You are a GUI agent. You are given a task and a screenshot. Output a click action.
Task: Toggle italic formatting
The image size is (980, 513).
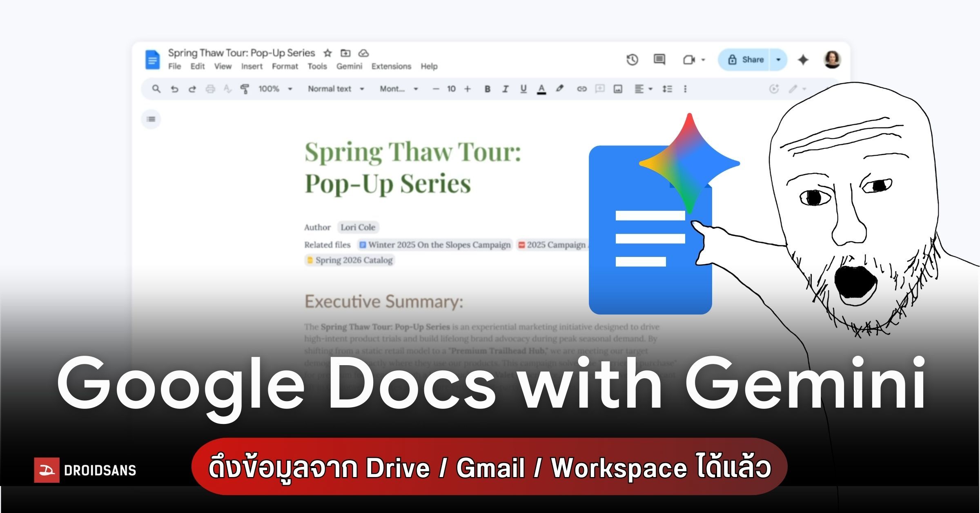[506, 89]
